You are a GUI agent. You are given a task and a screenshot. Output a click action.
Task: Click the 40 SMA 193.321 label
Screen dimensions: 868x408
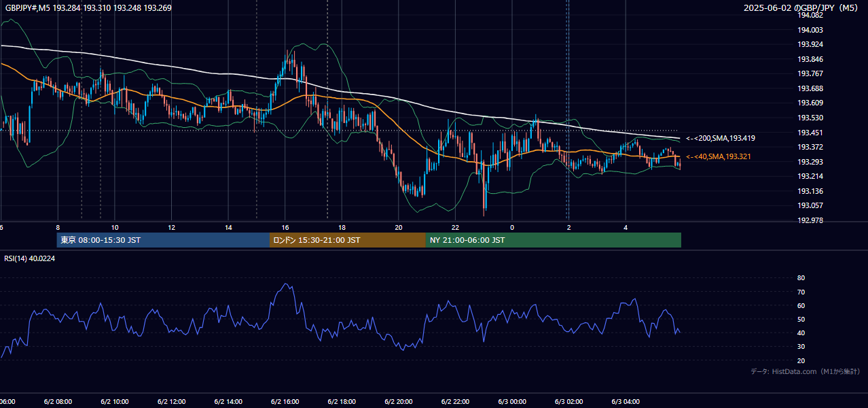coord(720,157)
